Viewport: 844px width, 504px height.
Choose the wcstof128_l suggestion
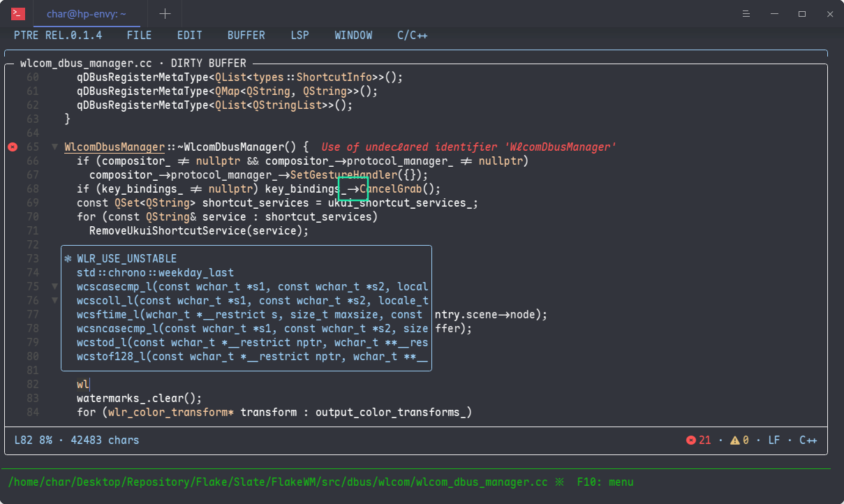click(246, 357)
